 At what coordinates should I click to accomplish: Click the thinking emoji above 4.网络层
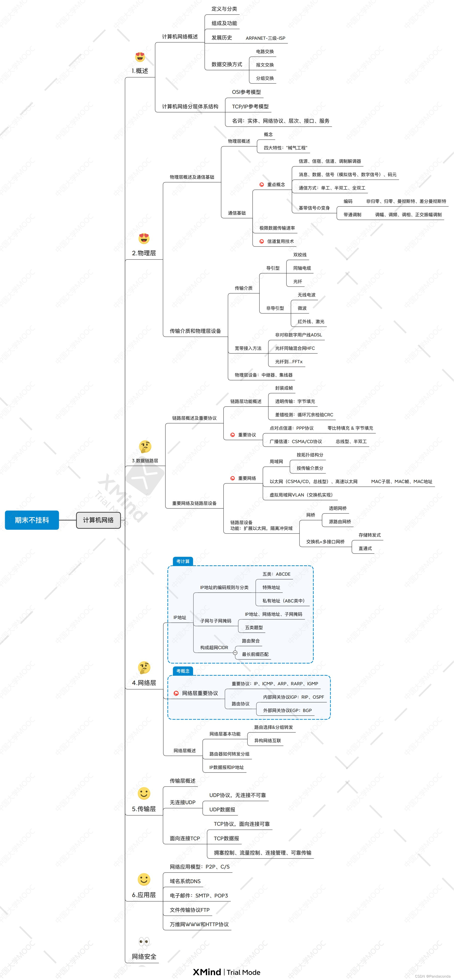(144, 668)
